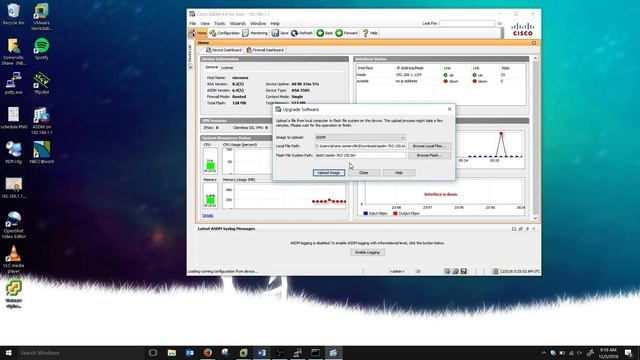The image size is (640, 360).
Task: Click the syslog panel maximize icon
Action: 514,229
